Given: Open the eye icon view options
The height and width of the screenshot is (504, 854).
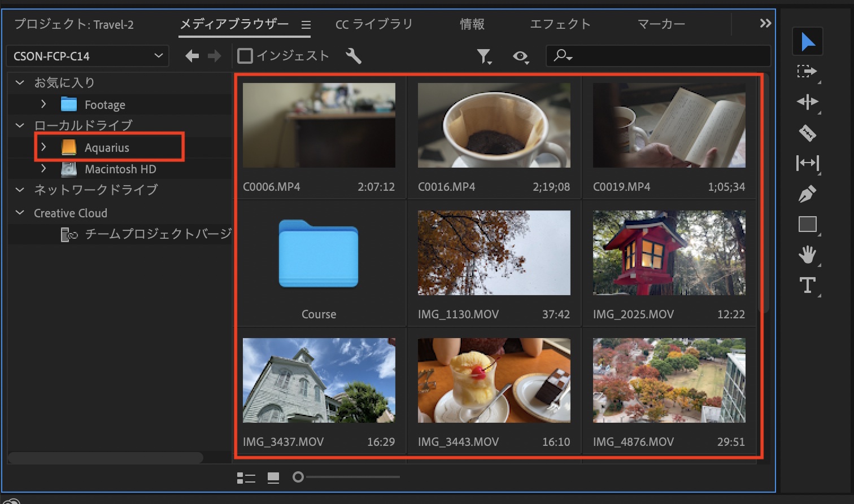Looking at the screenshot, I should [520, 56].
